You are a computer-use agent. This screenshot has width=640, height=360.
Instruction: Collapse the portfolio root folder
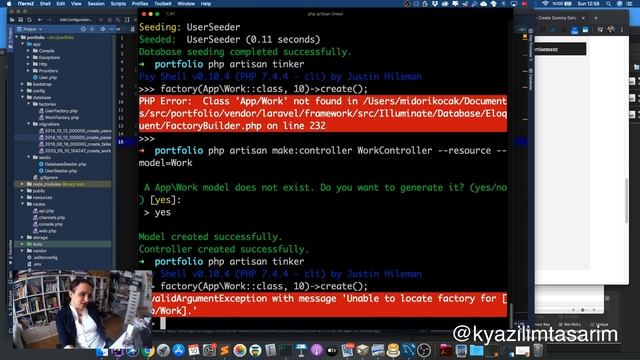[18, 38]
